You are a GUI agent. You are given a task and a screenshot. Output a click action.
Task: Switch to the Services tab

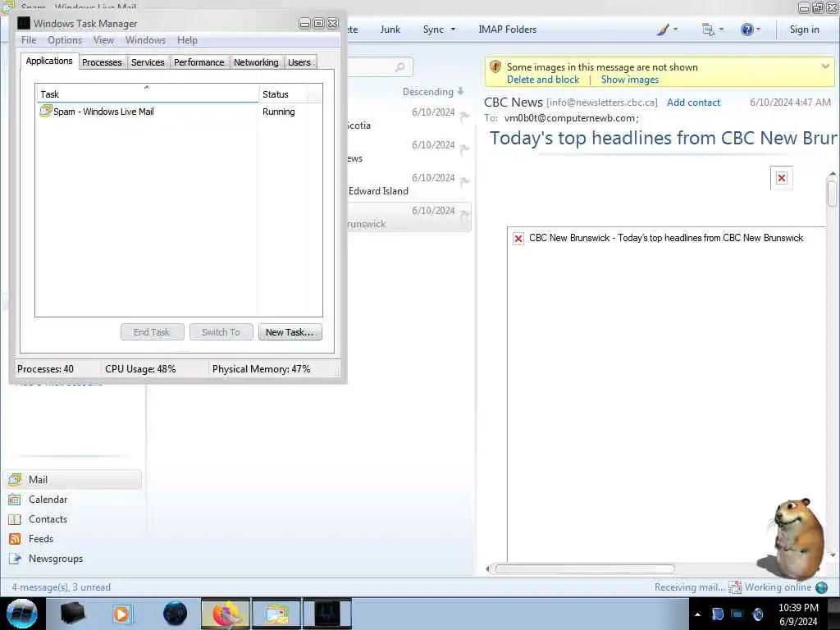148,62
